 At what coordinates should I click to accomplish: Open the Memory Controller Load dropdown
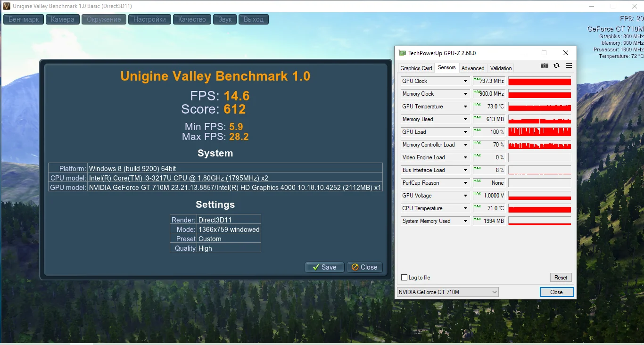465,145
